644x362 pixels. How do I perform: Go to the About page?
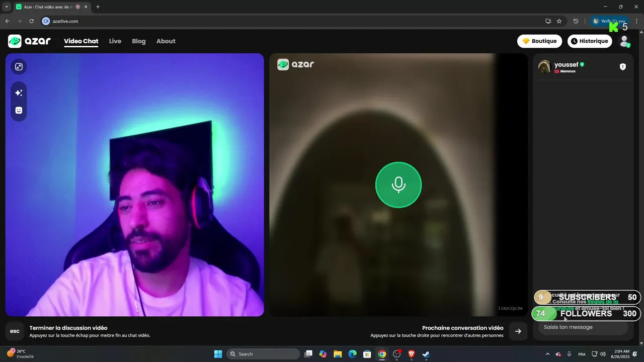[x=166, y=41]
